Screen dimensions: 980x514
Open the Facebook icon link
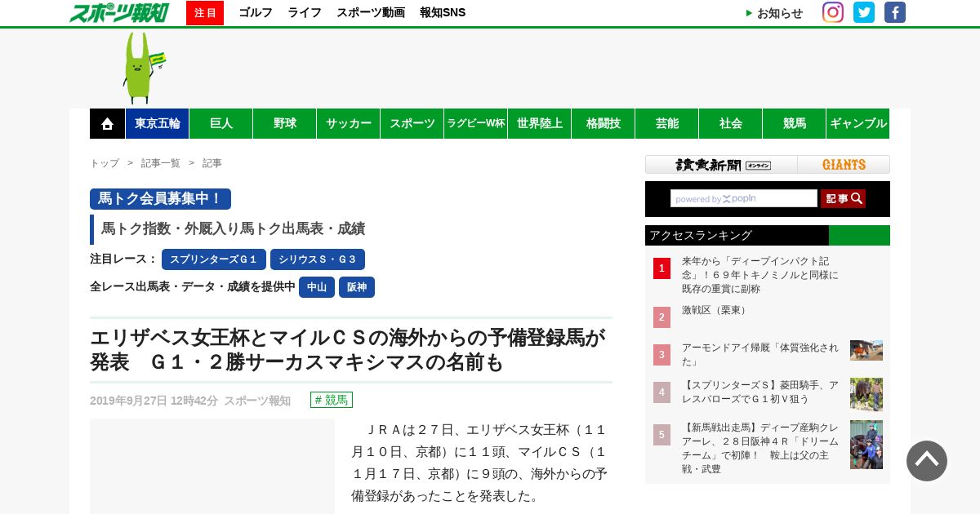[895, 12]
